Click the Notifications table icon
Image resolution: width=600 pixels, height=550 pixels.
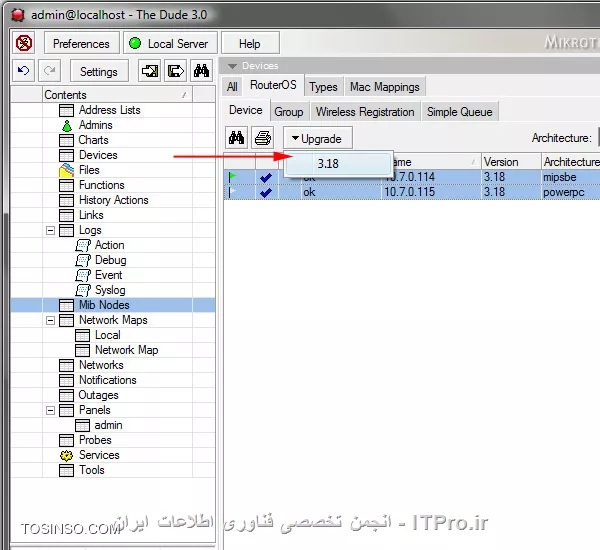66,380
